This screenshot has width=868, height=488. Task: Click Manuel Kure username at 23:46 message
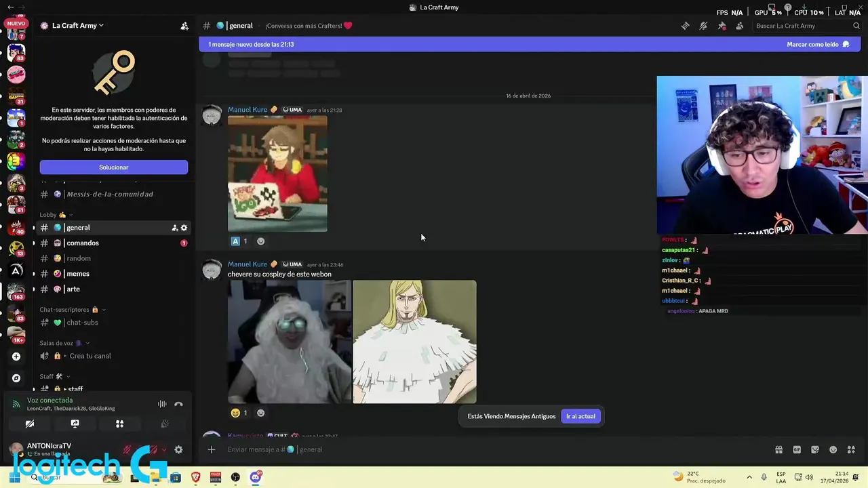(248, 264)
